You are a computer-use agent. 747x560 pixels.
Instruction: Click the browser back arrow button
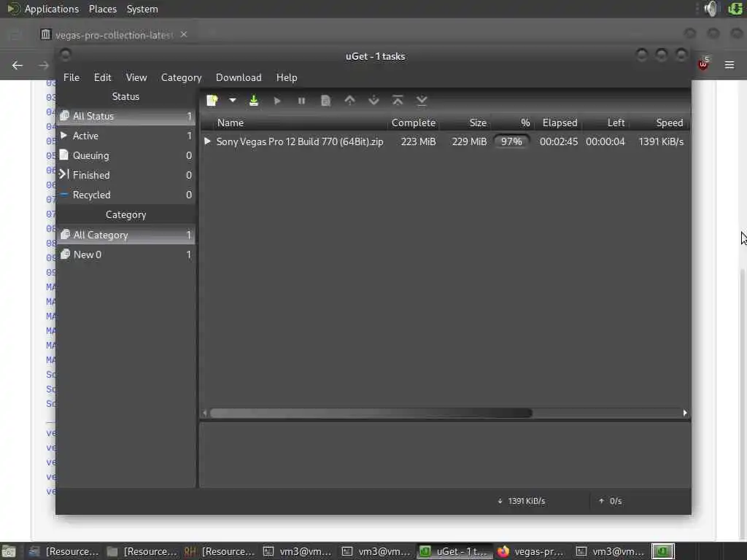18,65
